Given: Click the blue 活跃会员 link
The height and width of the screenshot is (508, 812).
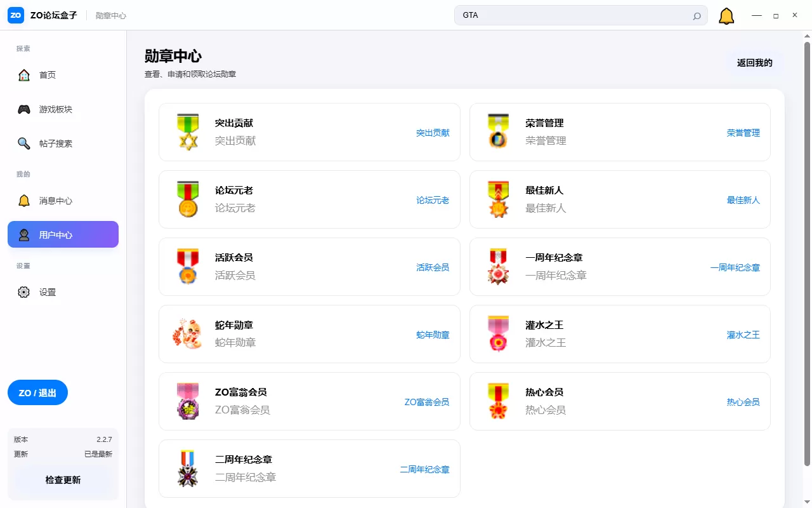Looking at the screenshot, I should (x=433, y=267).
